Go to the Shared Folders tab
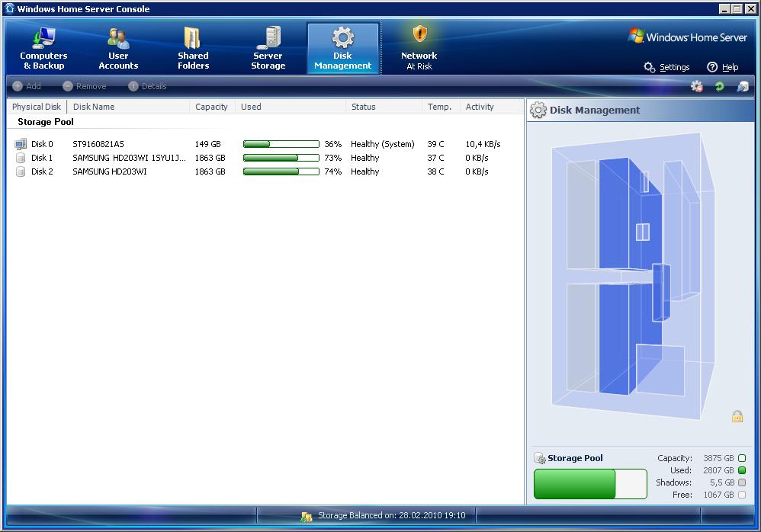The height and width of the screenshot is (532, 761). pos(193,48)
